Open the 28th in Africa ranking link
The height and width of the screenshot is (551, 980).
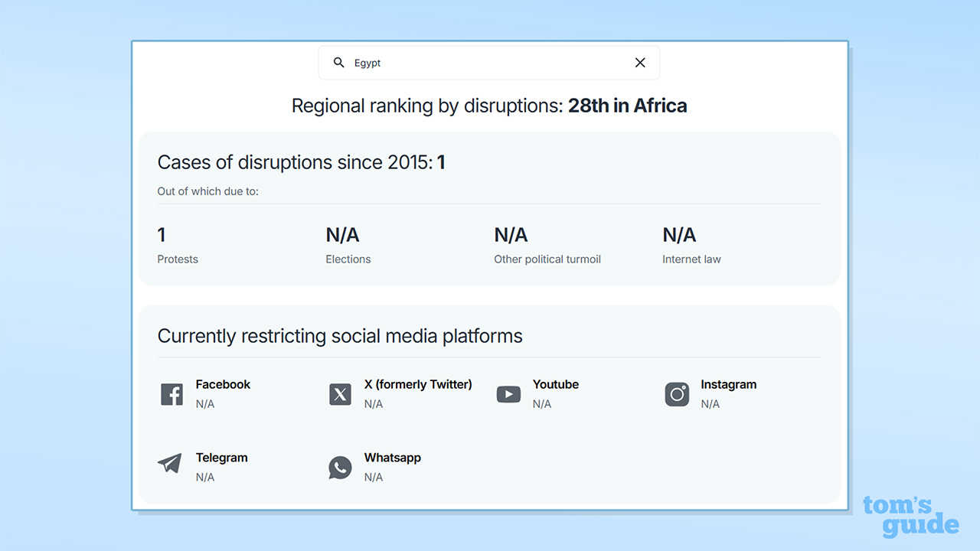[628, 106]
